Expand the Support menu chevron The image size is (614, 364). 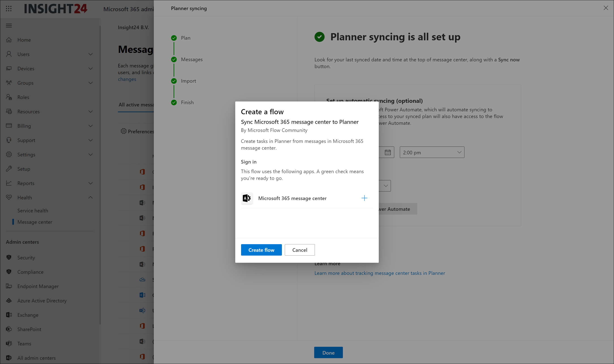(x=90, y=140)
